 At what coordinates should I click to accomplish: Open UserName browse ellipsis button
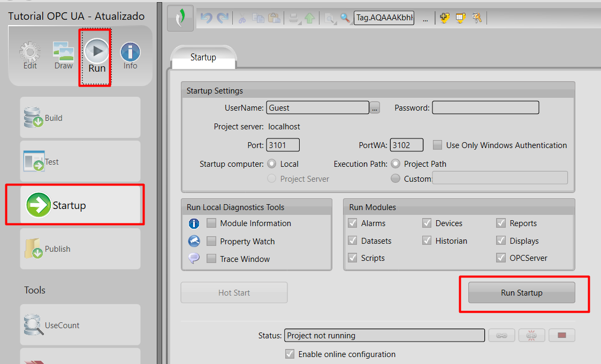click(x=375, y=108)
